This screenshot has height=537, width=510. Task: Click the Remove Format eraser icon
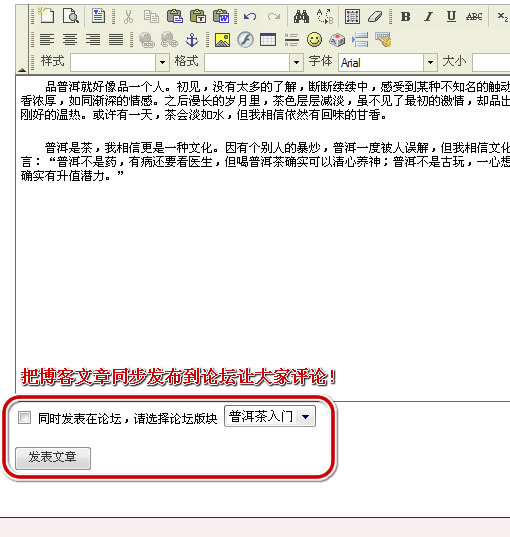pyautogui.click(x=375, y=16)
